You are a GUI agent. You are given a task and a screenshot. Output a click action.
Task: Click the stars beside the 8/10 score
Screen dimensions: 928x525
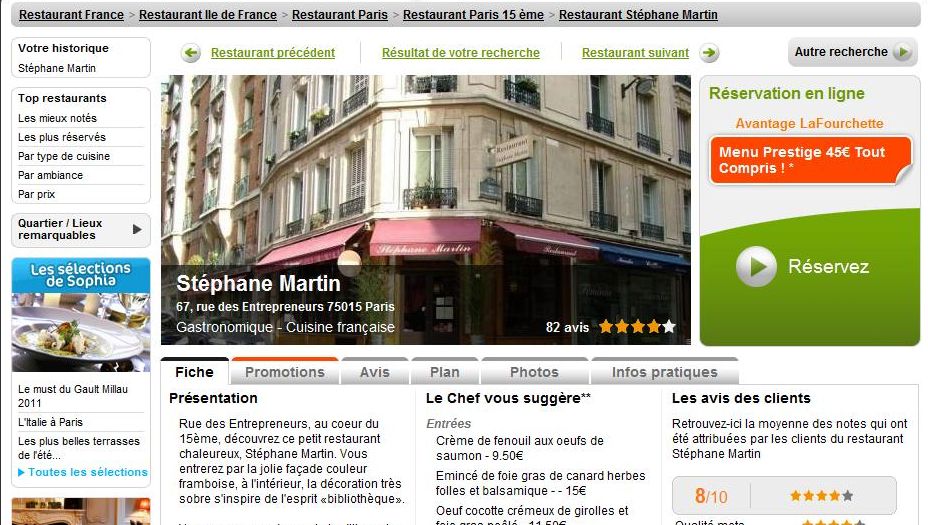pyautogui.click(x=821, y=496)
